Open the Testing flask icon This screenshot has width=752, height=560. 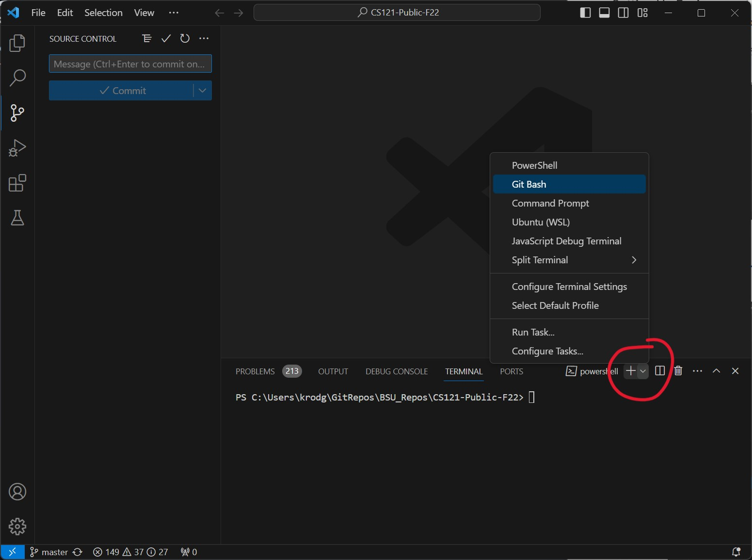[x=17, y=218]
